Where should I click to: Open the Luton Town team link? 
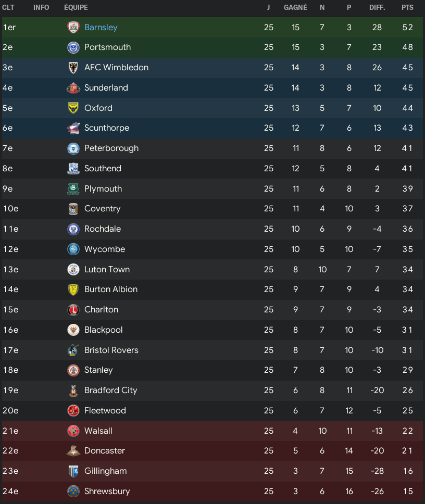coord(107,269)
